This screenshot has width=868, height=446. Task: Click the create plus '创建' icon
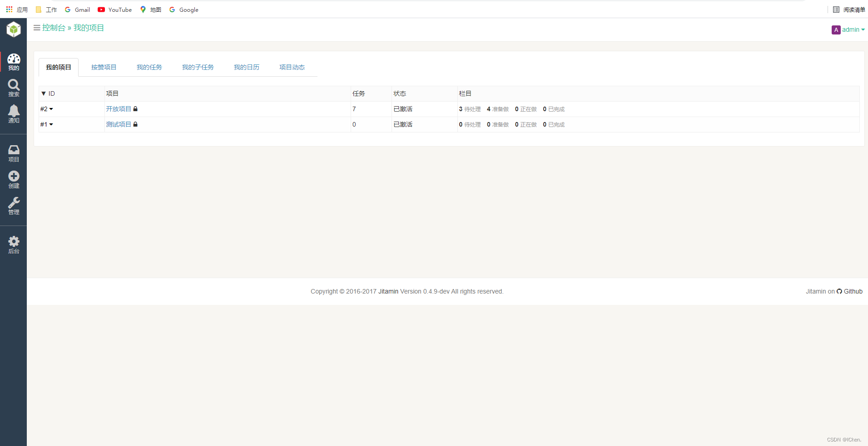(x=14, y=180)
